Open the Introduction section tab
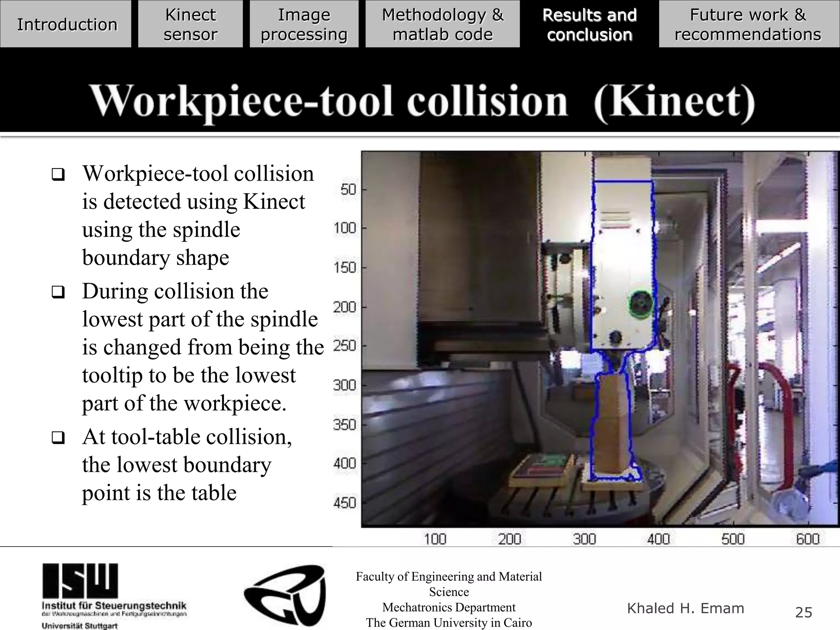 click(x=66, y=24)
